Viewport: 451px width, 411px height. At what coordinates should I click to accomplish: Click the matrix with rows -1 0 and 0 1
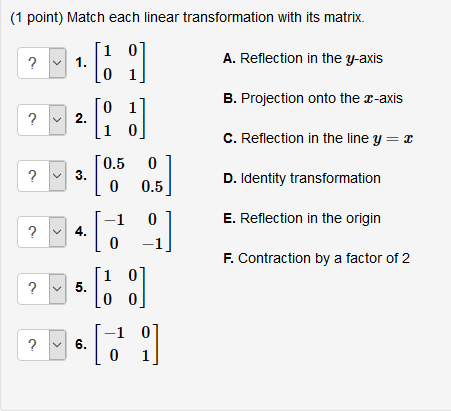(127, 344)
